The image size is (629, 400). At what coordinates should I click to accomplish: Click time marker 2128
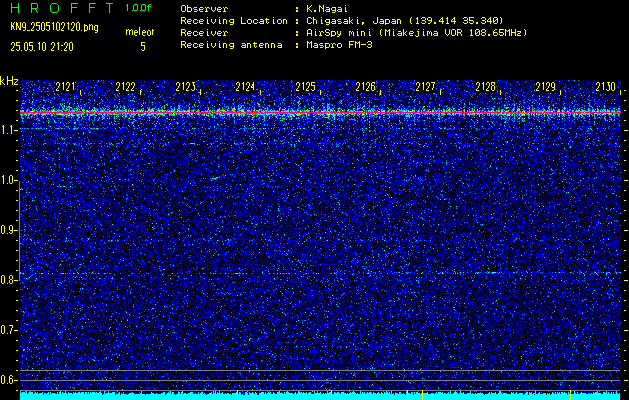pyautogui.click(x=485, y=87)
